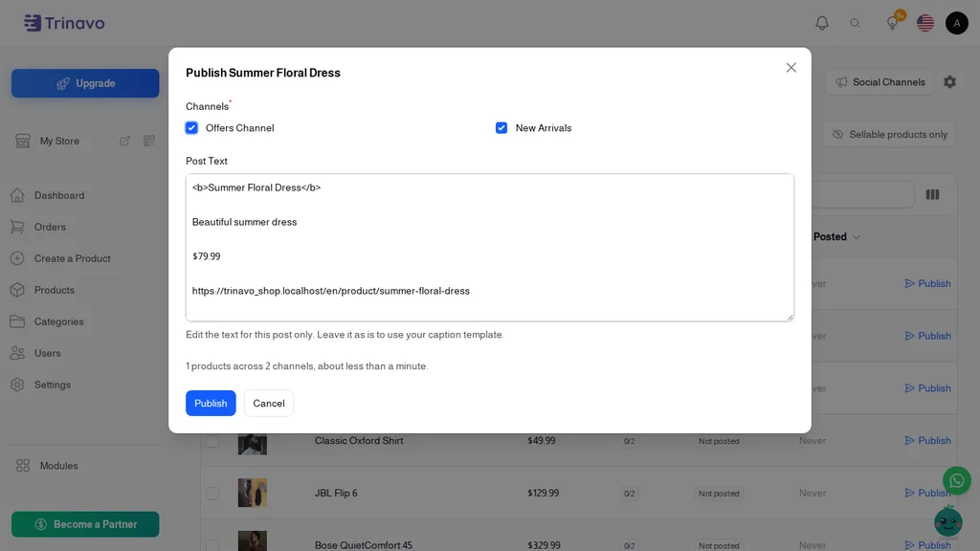The image size is (980, 551).
Task: Change language via US flag icon
Action: [925, 23]
